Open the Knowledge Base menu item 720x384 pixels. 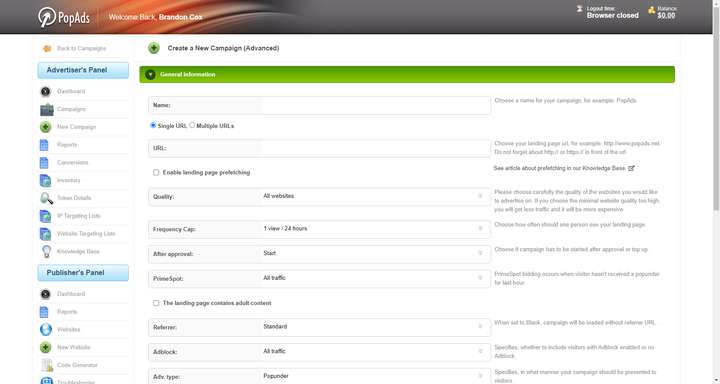click(x=78, y=252)
